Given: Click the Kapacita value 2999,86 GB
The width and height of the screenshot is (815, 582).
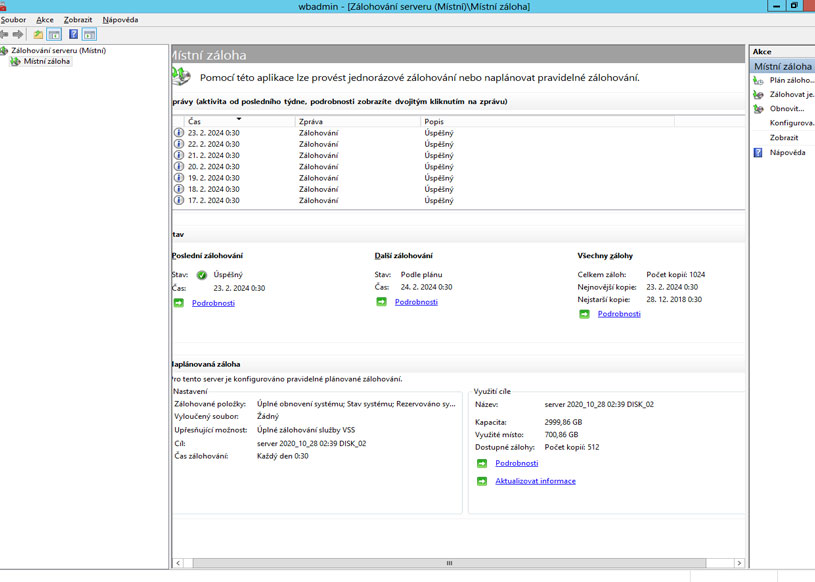Looking at the screenshot, I should [x=563, y=422].
